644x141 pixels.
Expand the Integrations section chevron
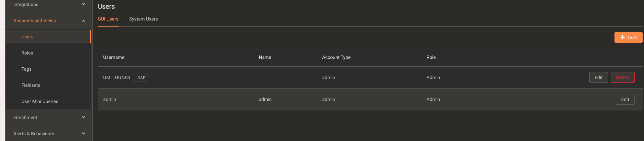coord(84,4)
